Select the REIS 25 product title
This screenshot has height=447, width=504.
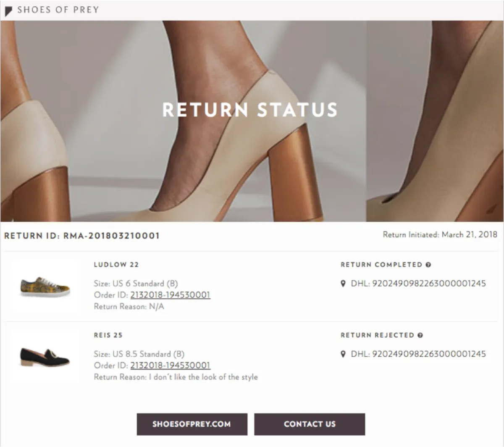(x=108, y=335)
